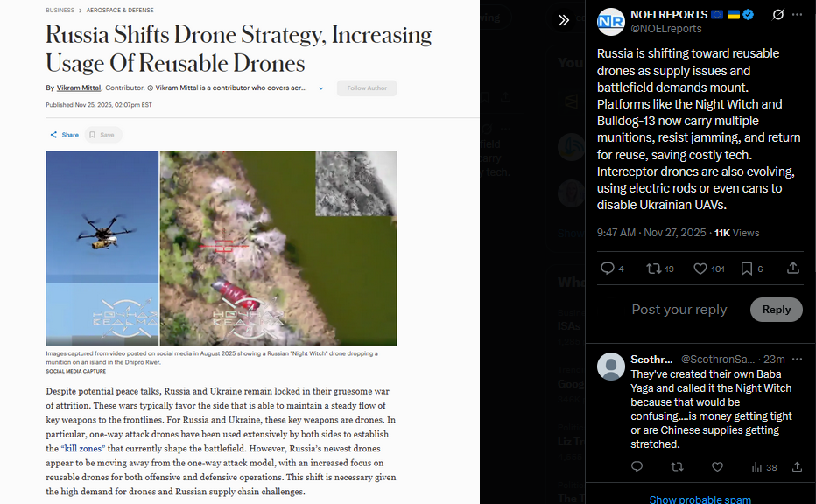Open more options on Scothron reply
Image resolution: width=816 pixels, height=504 pixels.
797,360
